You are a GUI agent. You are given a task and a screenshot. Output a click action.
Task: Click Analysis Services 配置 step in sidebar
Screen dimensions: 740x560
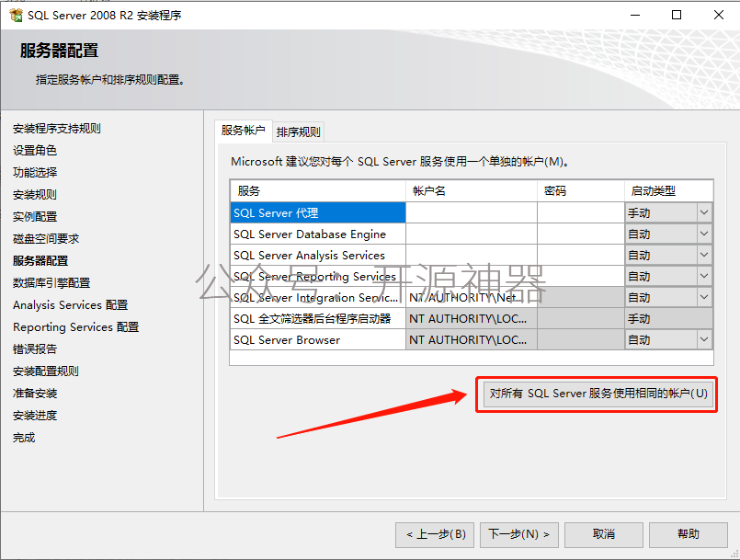pyautogui.click(x=70, y=305)
